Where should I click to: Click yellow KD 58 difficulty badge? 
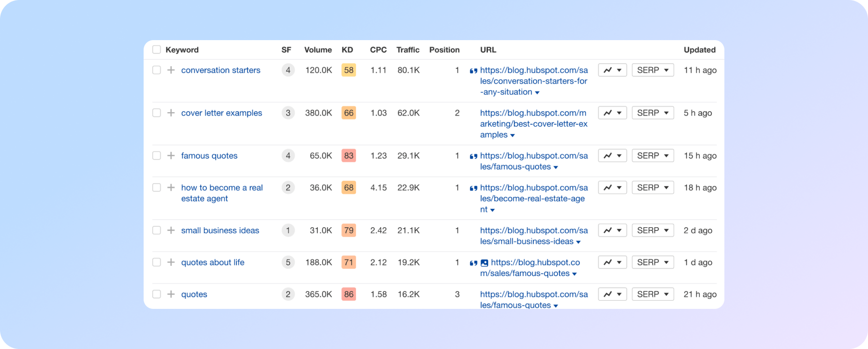349,70
